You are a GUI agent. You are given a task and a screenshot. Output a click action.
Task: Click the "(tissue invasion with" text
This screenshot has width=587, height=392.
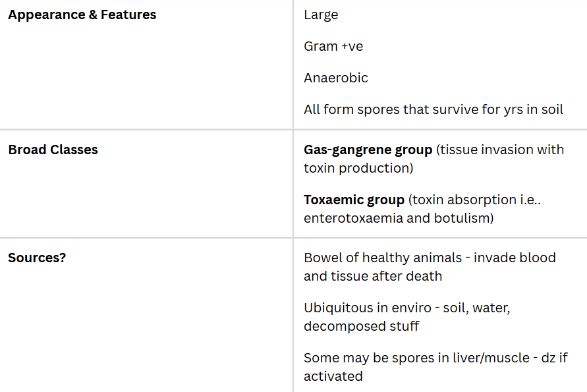point(500,150)
